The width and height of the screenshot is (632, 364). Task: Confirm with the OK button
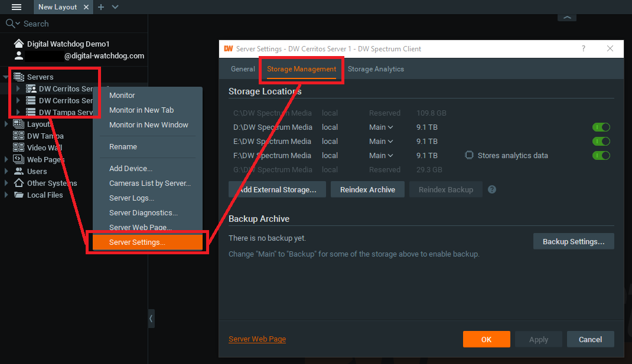[487, 339]
